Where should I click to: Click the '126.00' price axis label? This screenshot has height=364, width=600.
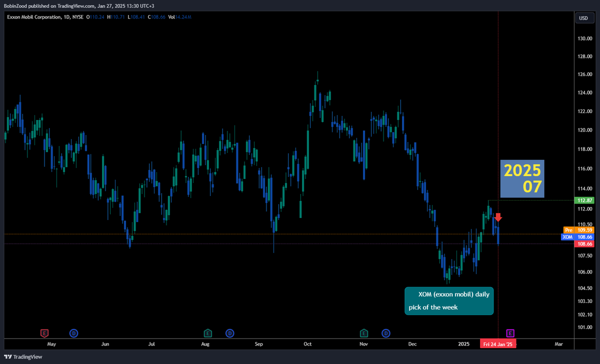pyautogui.click(x=584, y=75)
